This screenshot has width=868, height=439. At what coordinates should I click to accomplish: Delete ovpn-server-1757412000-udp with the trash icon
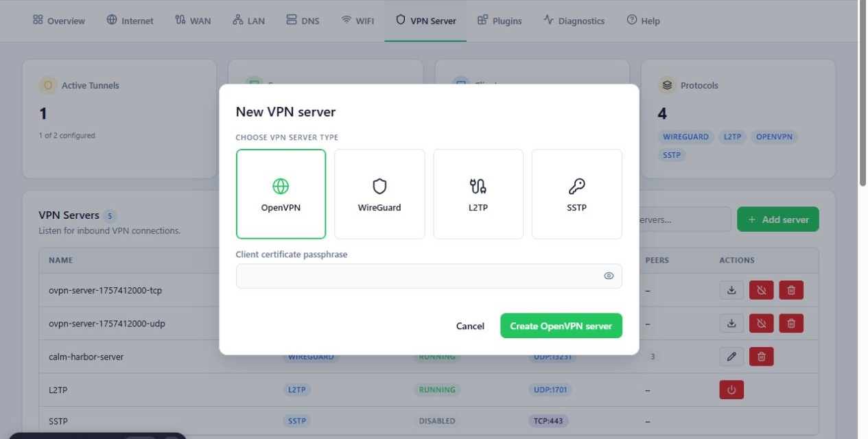pos(791,323)
